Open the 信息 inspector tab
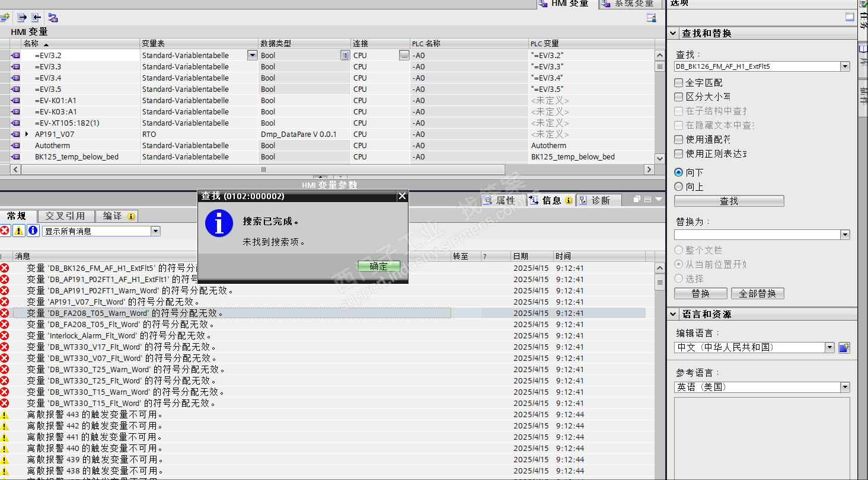The image size is (868, 480). pyautogui.click(x=551, y=200)
